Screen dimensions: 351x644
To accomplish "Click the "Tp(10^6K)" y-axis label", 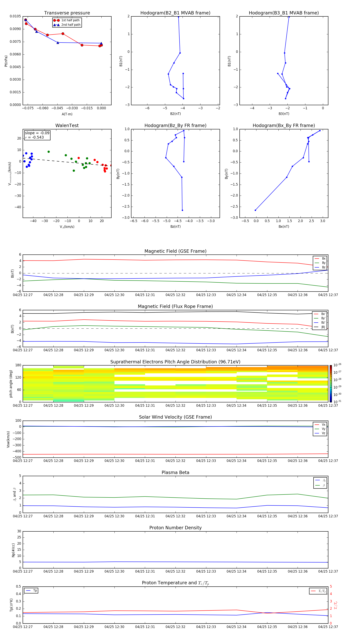I will [11, 605].
